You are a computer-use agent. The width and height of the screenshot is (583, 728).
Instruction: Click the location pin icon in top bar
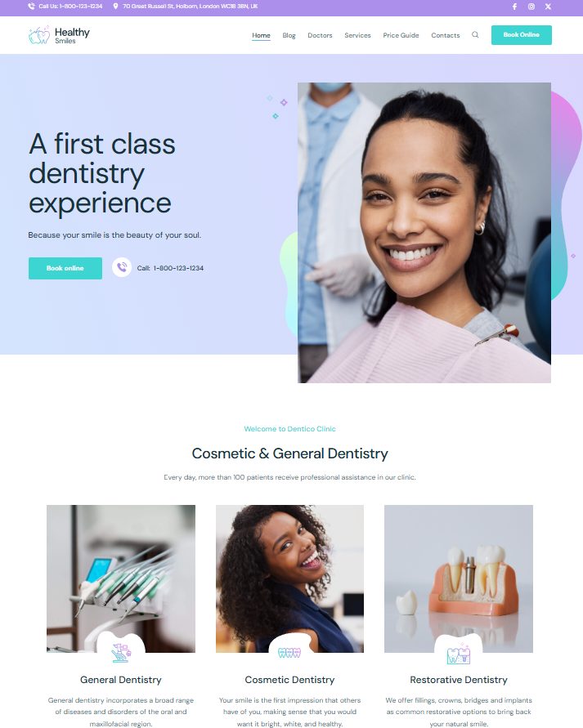pos(115,7)
